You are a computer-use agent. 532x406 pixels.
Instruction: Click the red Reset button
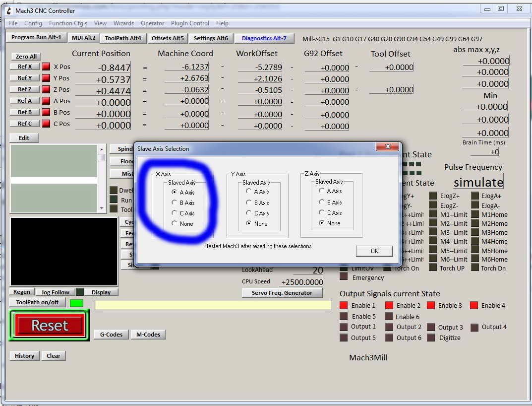point(50,325)
